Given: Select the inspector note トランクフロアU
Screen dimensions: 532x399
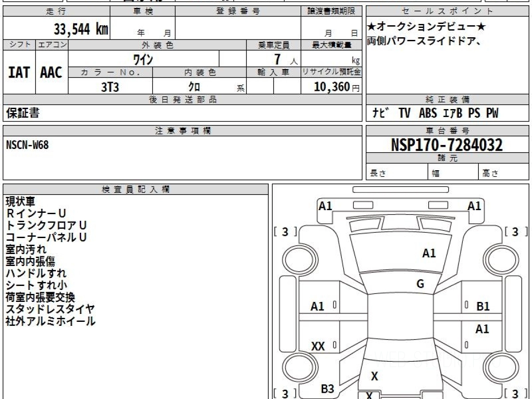Looking at the screenshot, I should point(46,225).
